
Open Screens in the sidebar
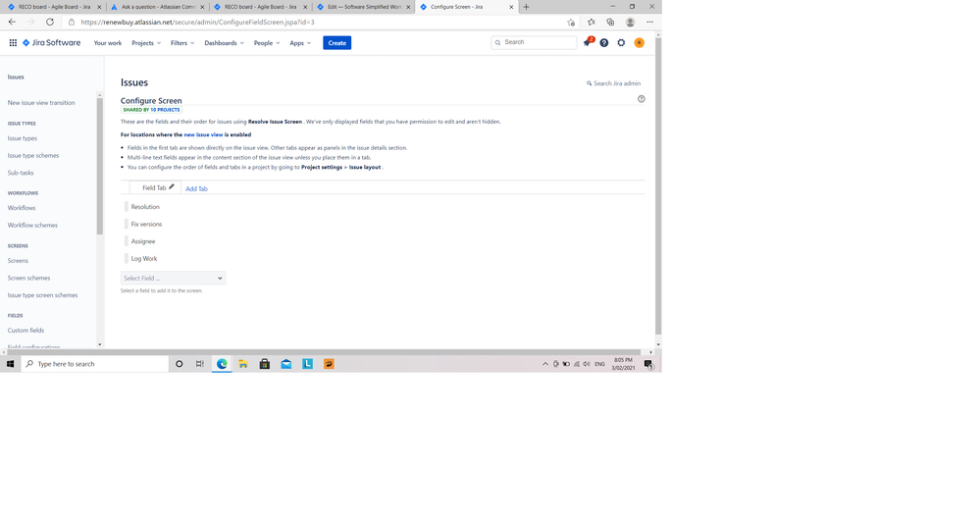tap(18, 261)
